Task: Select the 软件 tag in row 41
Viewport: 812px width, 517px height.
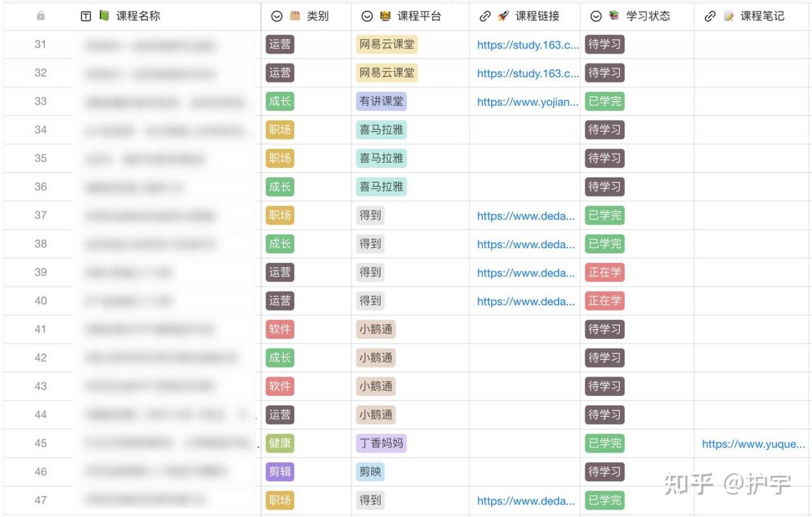Action: tap(280, 329)
